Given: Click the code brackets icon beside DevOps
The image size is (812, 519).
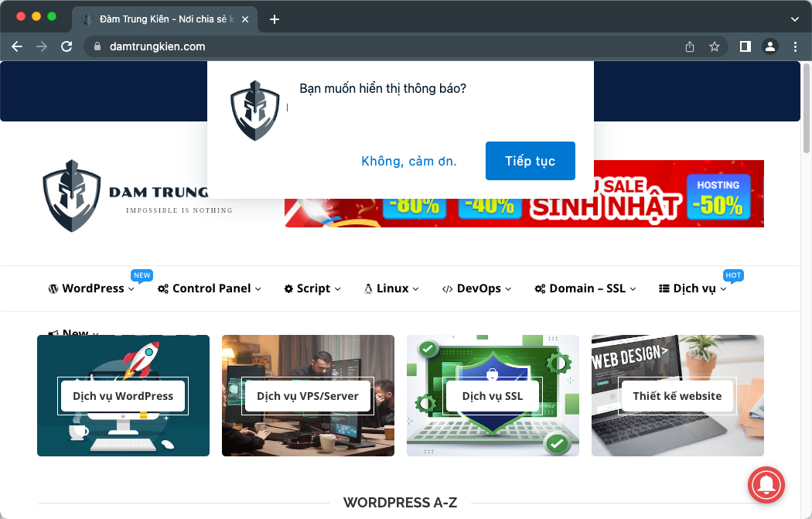Looking at the screenshot, I should click(x=448, y=289).
